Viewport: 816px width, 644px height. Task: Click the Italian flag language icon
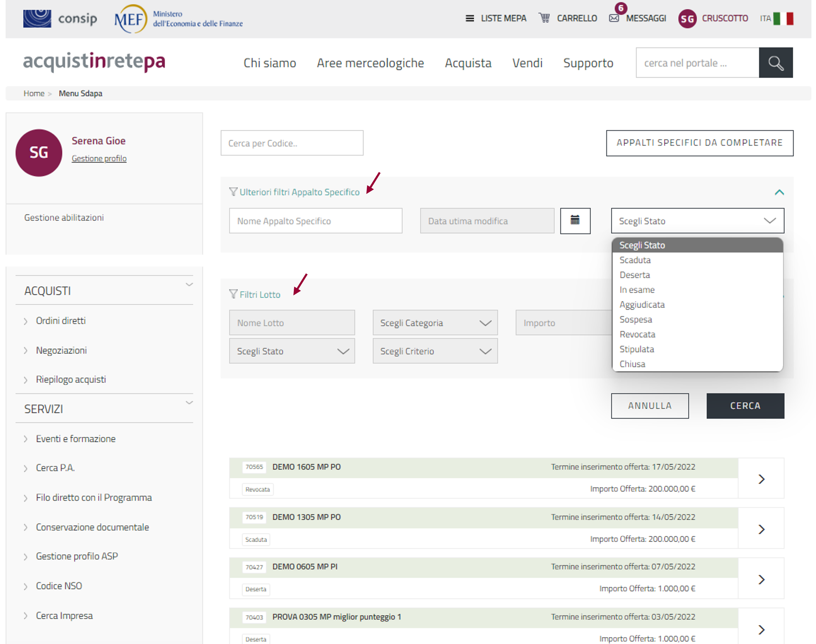(783, 18)
